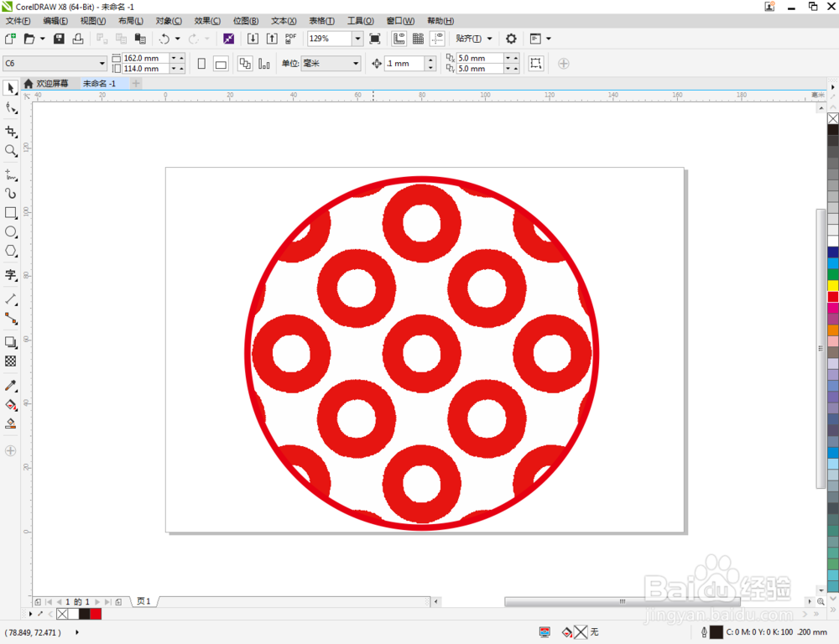Pick No Color swatch at palette top
This screenshot has width=839, height=644.
[833, 118]
